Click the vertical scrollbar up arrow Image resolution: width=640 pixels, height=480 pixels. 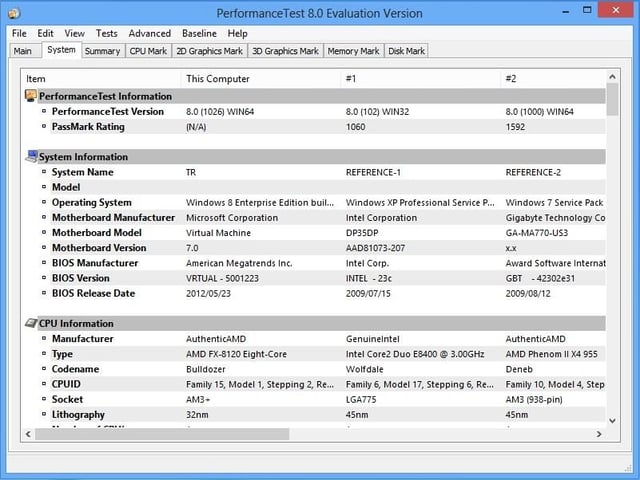[x=612, y=77]
